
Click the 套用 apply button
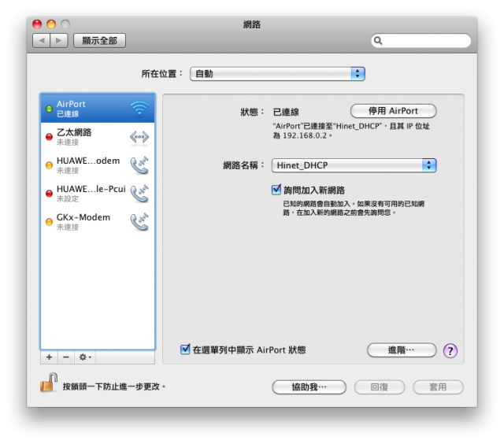(x=438, y=387)
